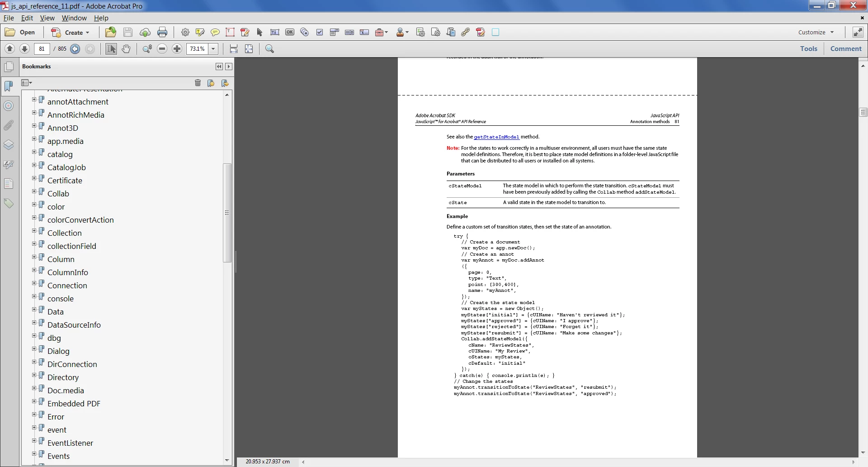The width and height of the screenshot is (868, 467).
Task: Open the Find magnifier tool
Action: click(x=270, y=48)
